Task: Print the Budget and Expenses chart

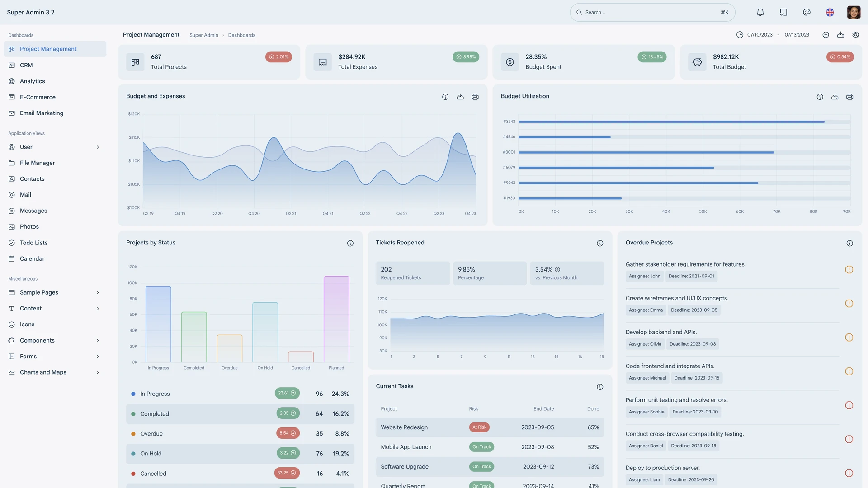Action: (x=475, y=97)
